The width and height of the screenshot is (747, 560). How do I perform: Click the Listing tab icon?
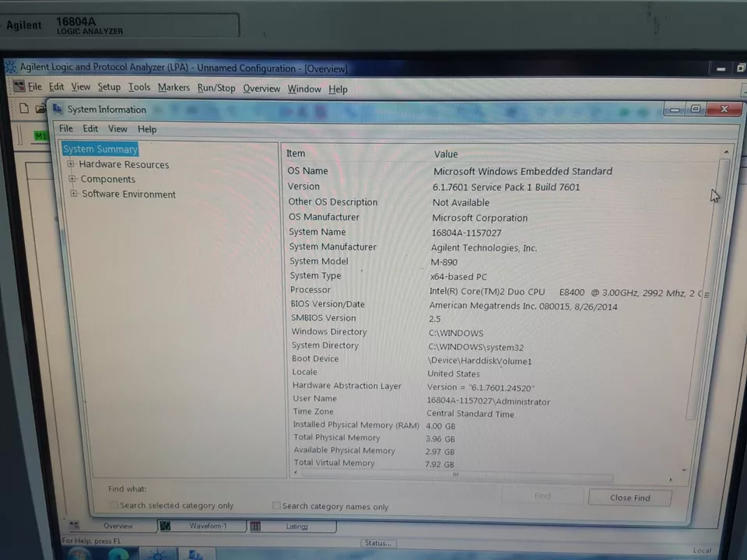(255, 527)
